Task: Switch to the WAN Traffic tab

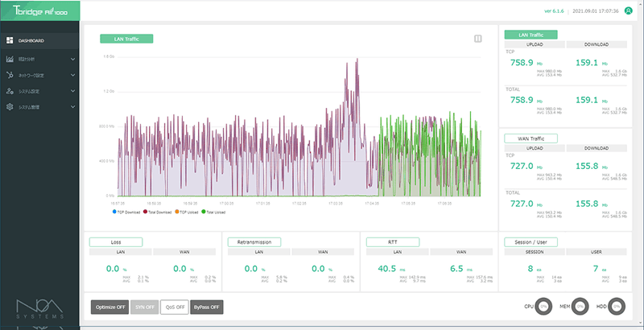Action: (x=530, y=138)
